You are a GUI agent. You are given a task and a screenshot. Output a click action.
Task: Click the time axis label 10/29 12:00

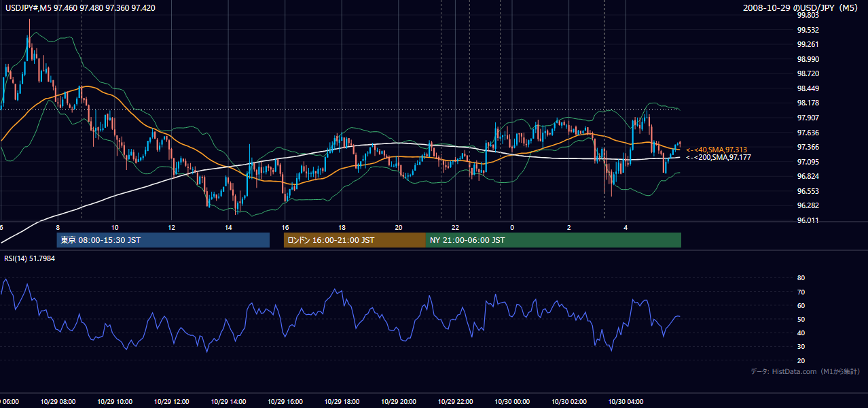(x=171, y=402)
